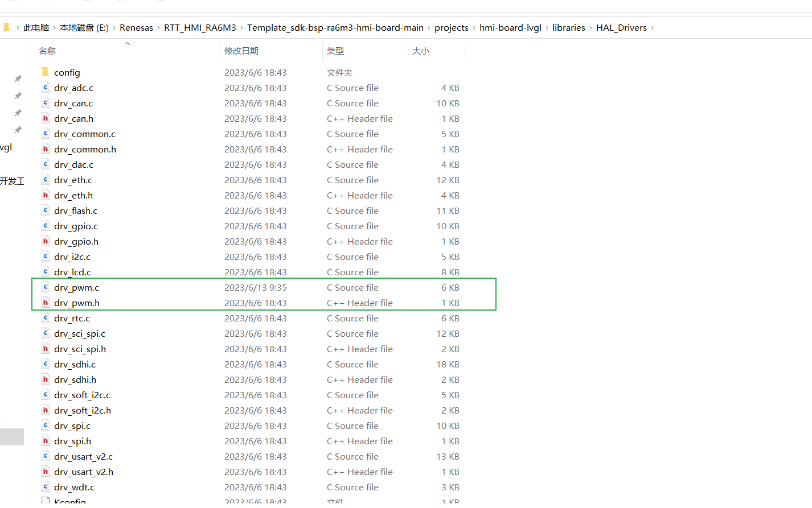Click the drv_pwm.h header icon
This screenshot has width=812, height=508.
pyautogui.click(x=46, y=302)
